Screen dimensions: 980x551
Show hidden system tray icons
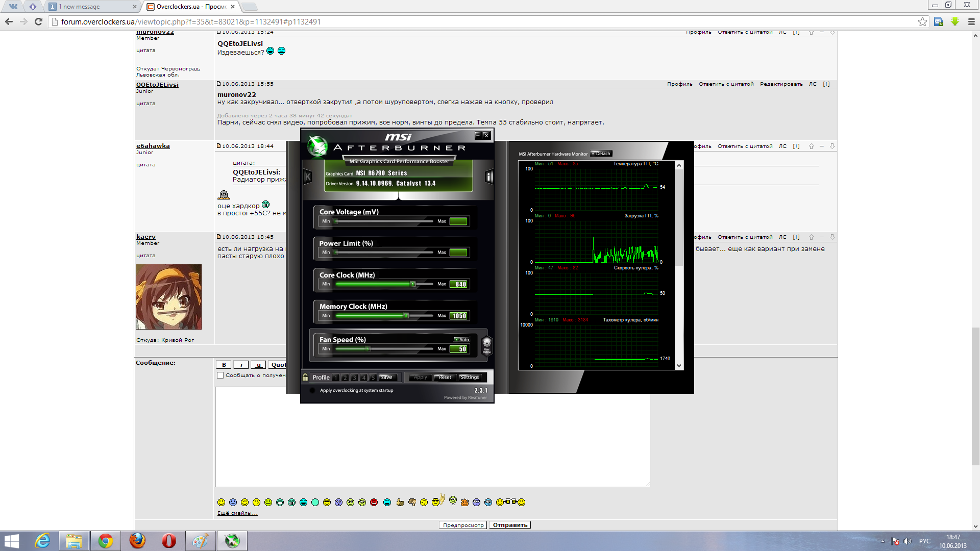pos(883,541)
